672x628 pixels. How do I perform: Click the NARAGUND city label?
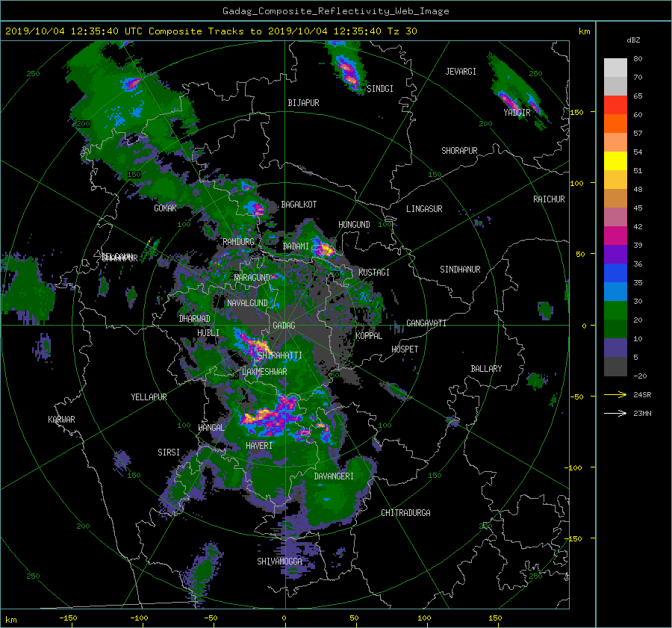(x=252, y=278)
